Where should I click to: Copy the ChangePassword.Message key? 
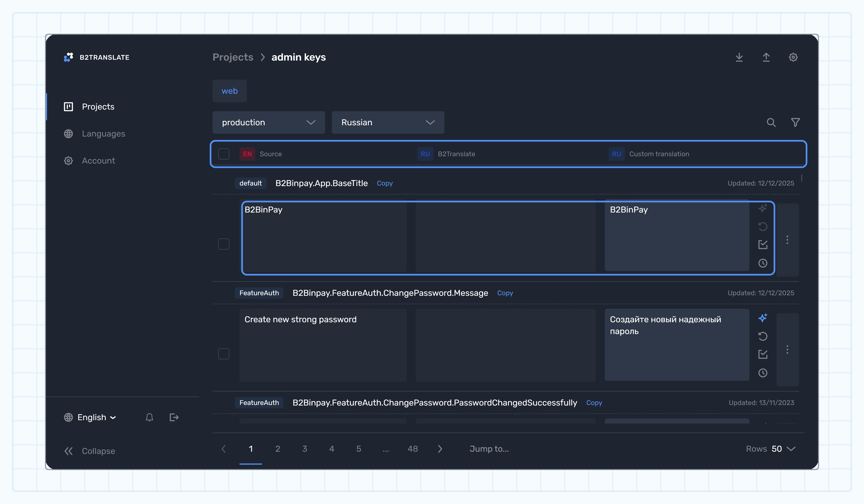tap(505, 293)
